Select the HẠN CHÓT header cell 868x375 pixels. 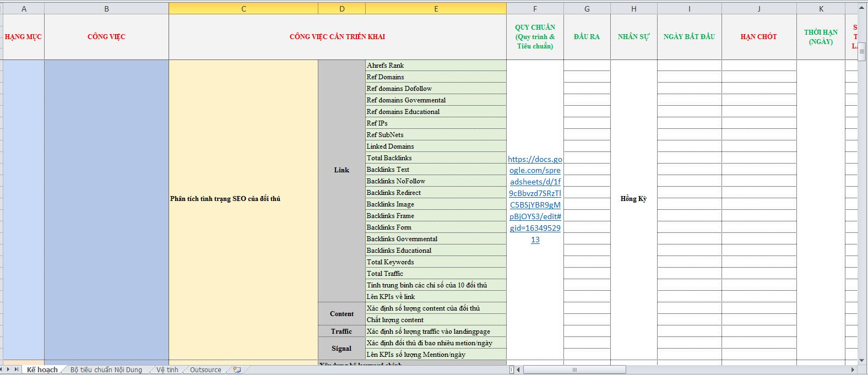point(758,37)
